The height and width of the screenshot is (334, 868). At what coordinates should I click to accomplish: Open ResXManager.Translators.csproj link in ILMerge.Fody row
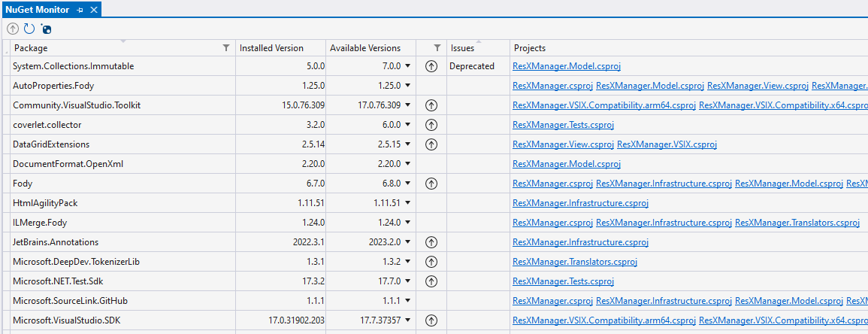797,223
